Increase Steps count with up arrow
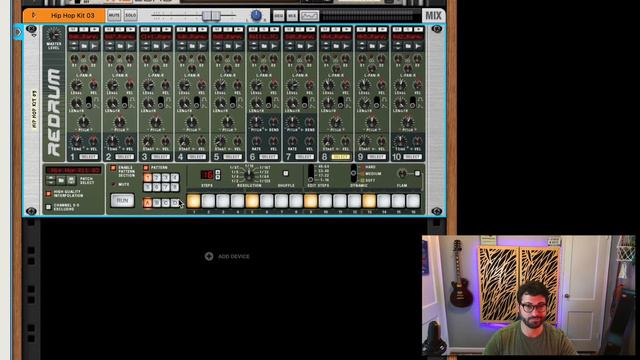Image resolution: width=640 pixels, height=360 pixels. click(218, 172)
